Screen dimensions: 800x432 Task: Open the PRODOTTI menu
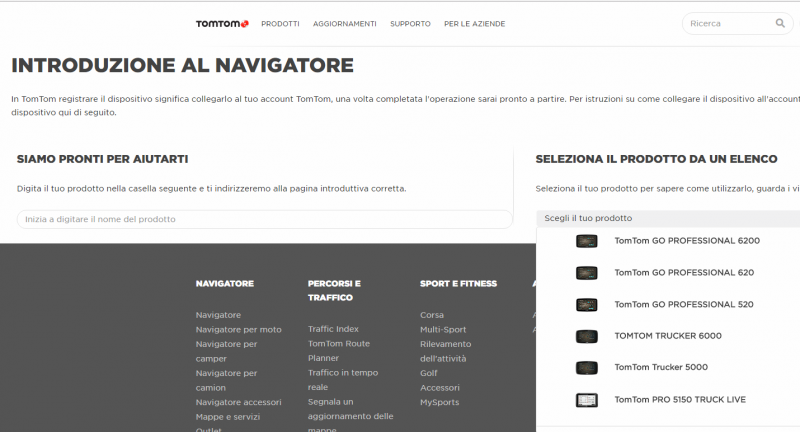[x=280, y=24]
